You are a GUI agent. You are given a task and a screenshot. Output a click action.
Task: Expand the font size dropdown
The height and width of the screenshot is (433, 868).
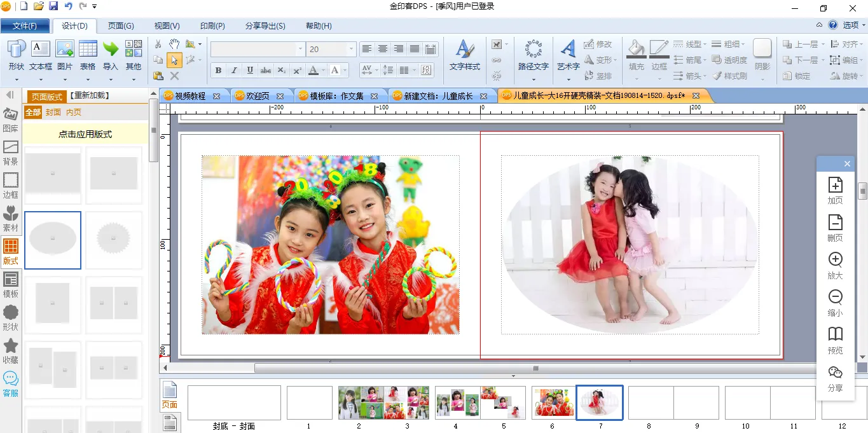tap(351, 50)
